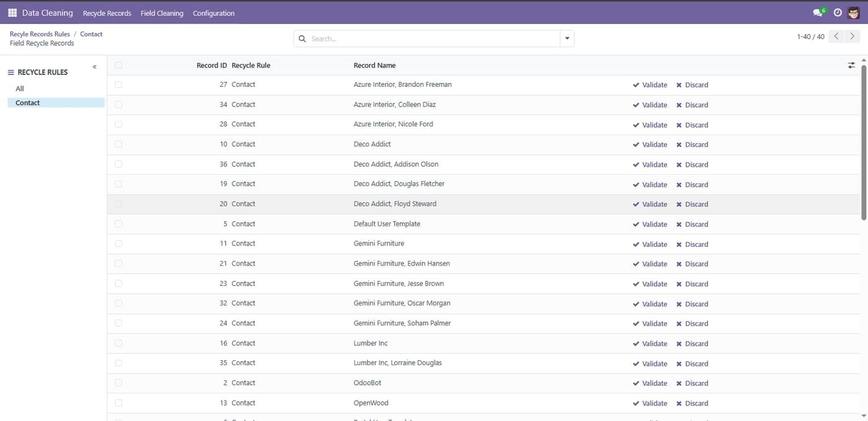Validate Azure Interior, Brandon Freeman record
868x421 pixels.
650,85
